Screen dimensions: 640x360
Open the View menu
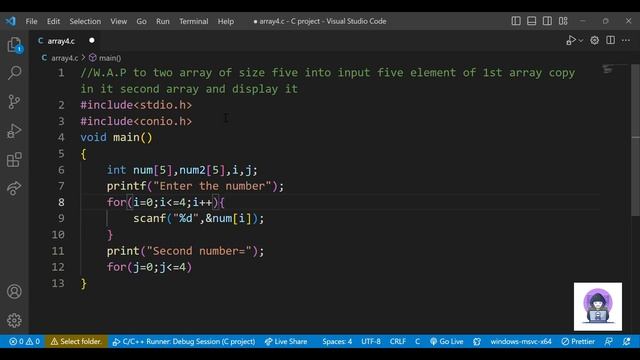tap(119, 21)
